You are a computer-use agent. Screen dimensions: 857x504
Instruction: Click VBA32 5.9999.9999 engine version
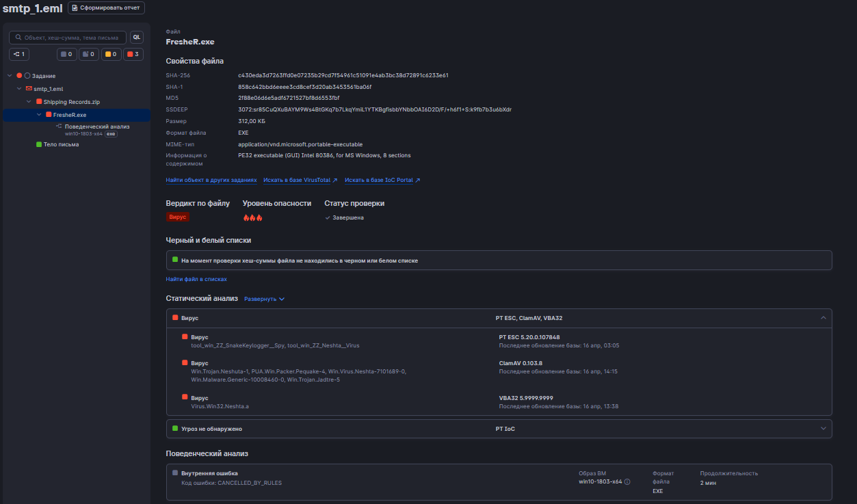point(526,398)
